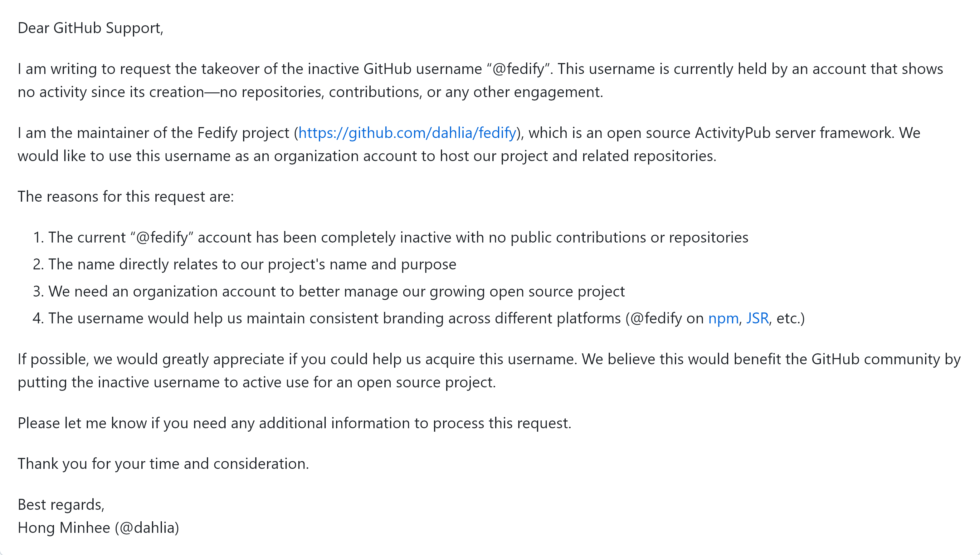Viewport: 980px width, 555px height.
Task: Click the paragraph beginning 'If possible, we would'
Action: [x=489, y=371]
